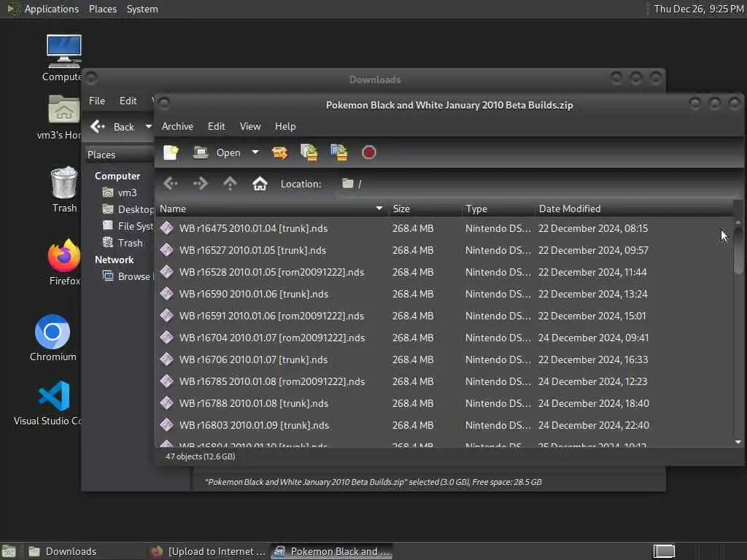Select WB r16788 2010.01.08 [trunk].nds file
Viewport: 747px width, 560px height.
tap(254, 403)
